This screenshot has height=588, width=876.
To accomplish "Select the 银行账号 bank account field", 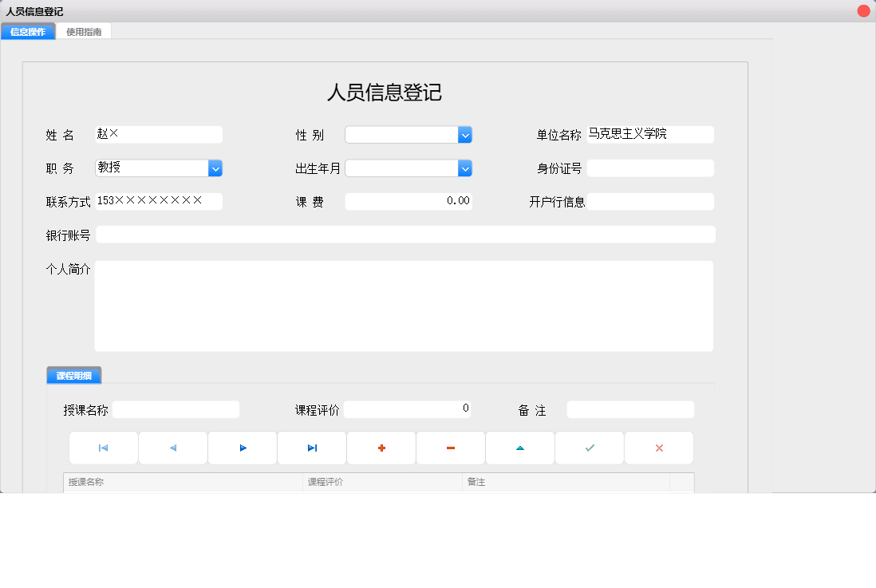I will 405,234.
